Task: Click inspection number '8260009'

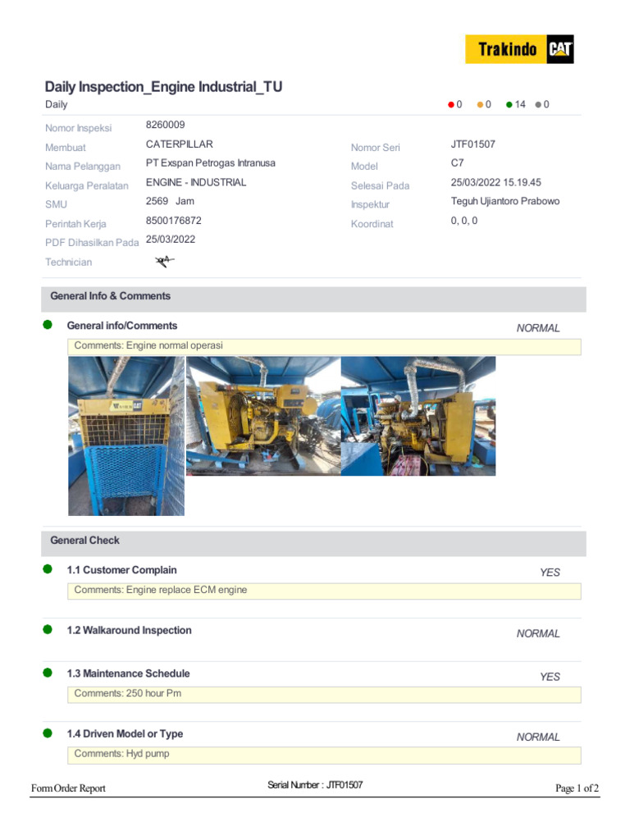Action: coord(165,125)
